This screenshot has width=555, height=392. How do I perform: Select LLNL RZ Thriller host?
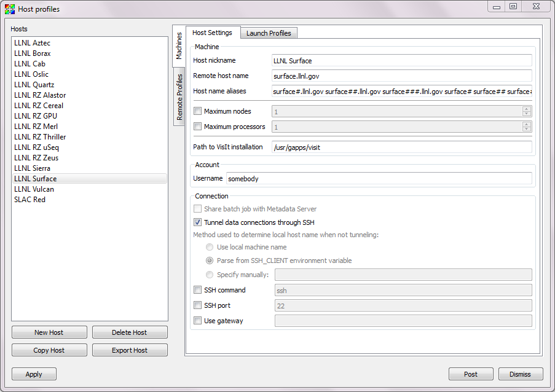90,137
